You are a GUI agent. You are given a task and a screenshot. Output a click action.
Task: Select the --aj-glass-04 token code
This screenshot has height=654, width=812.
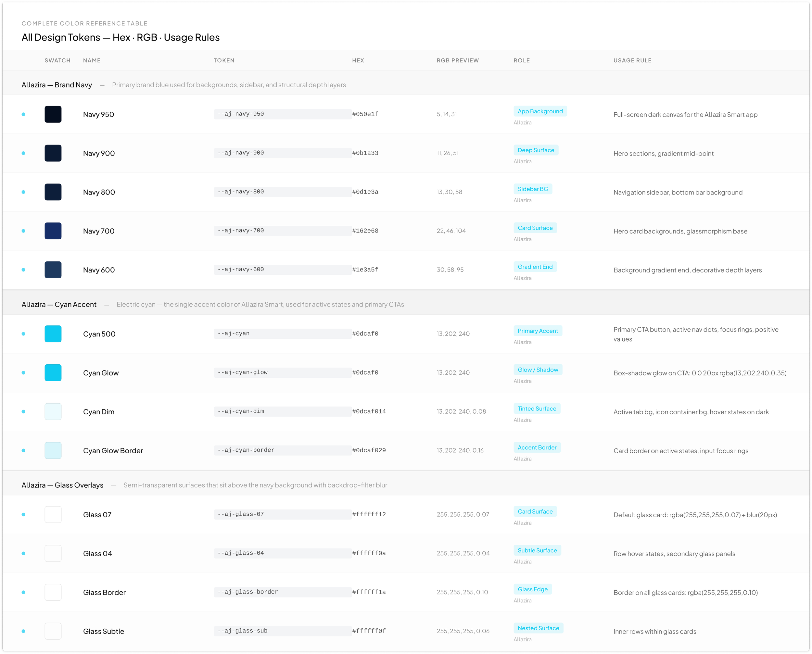pyautogui.click(x=283, y=553)
